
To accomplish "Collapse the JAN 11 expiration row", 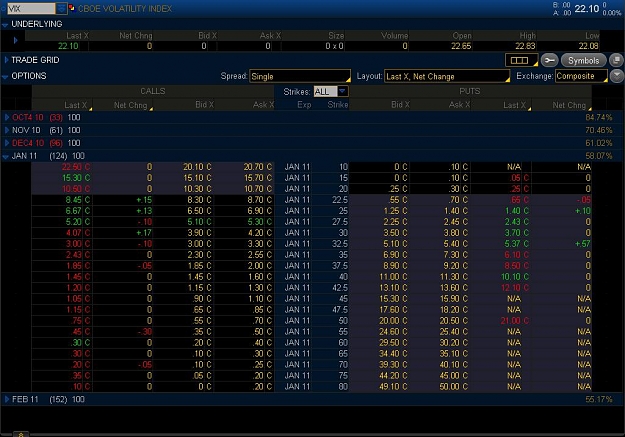I will point(6,156).
